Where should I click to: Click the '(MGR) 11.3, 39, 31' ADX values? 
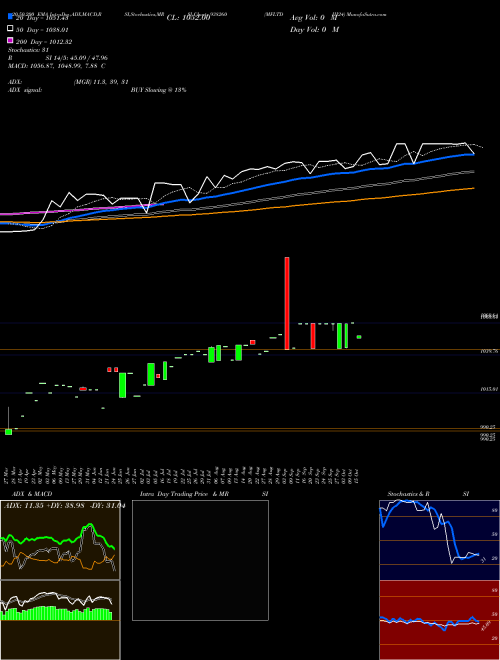(101, 82)
